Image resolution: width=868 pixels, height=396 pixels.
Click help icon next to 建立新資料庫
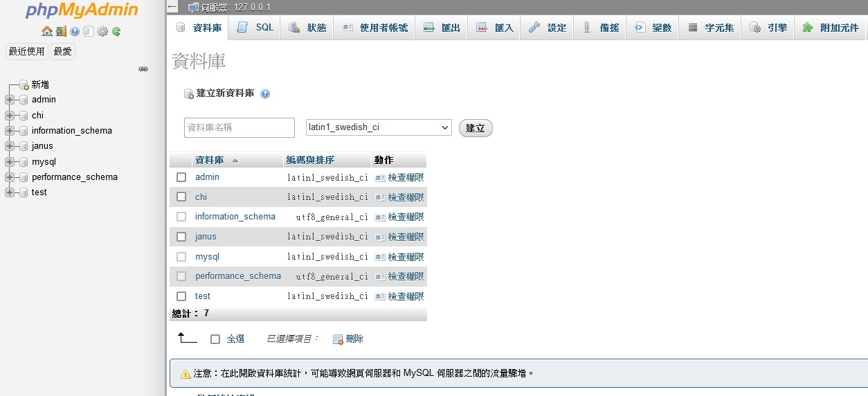[265, 93]
